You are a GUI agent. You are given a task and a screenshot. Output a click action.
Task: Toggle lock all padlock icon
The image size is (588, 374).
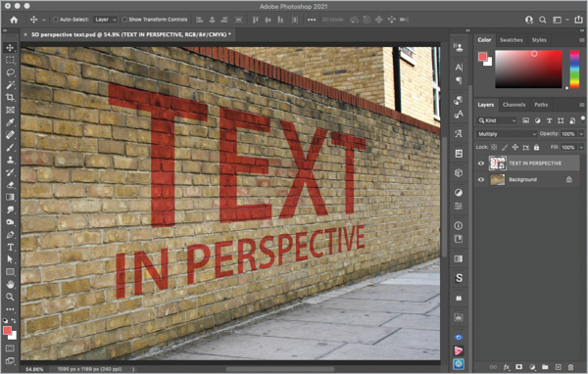tap(537, 147)
